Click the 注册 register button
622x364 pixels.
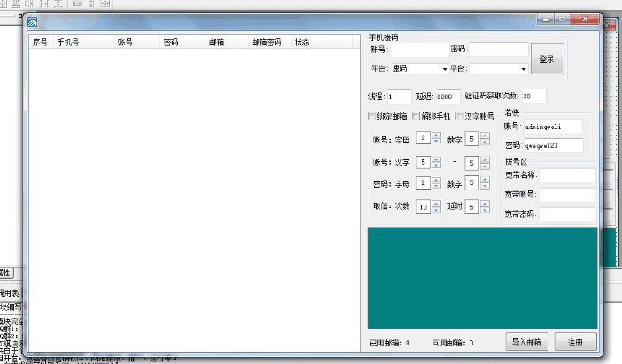click(x=575, y=341)
